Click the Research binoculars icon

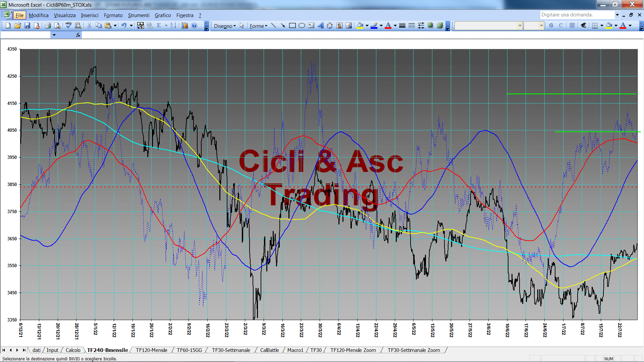click(78, 25)
